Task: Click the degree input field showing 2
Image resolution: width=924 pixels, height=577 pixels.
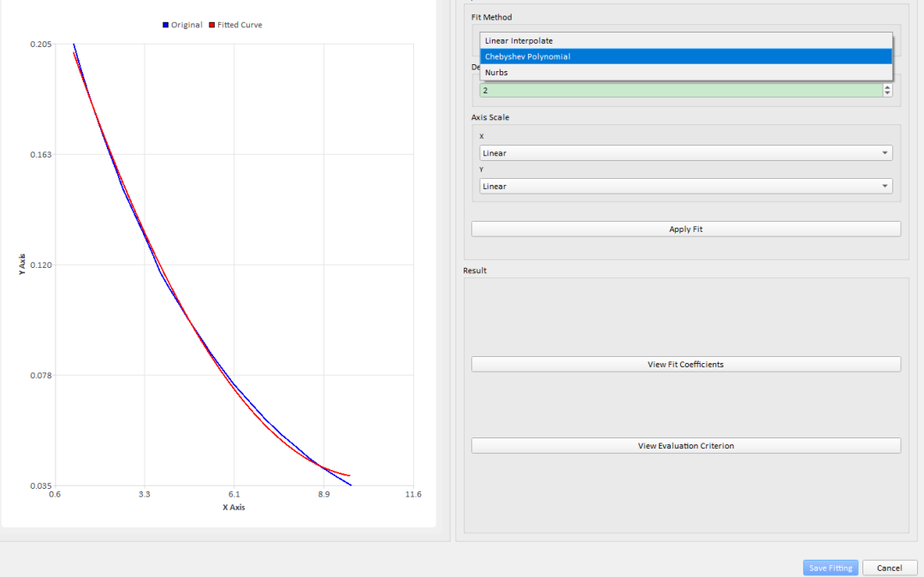Action: point(681,90)
